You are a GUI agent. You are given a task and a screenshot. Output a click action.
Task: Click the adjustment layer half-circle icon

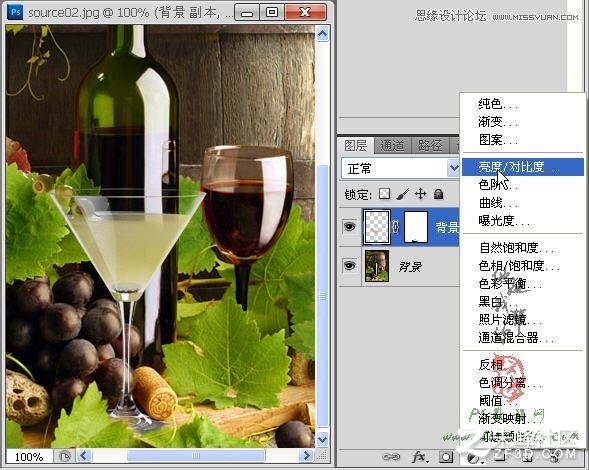pos(472,458)
